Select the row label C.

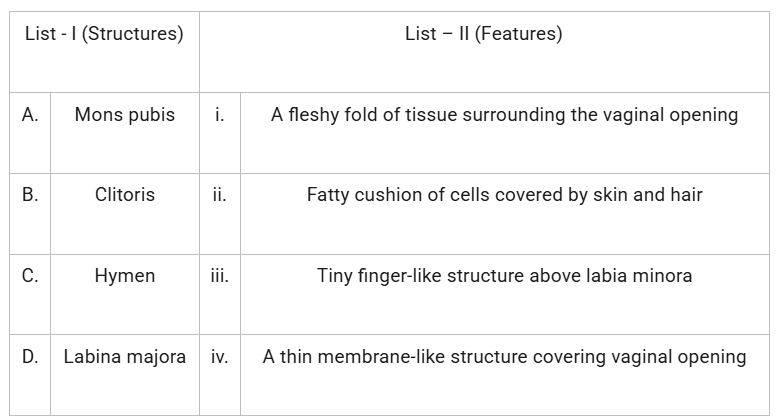(30, 275)
